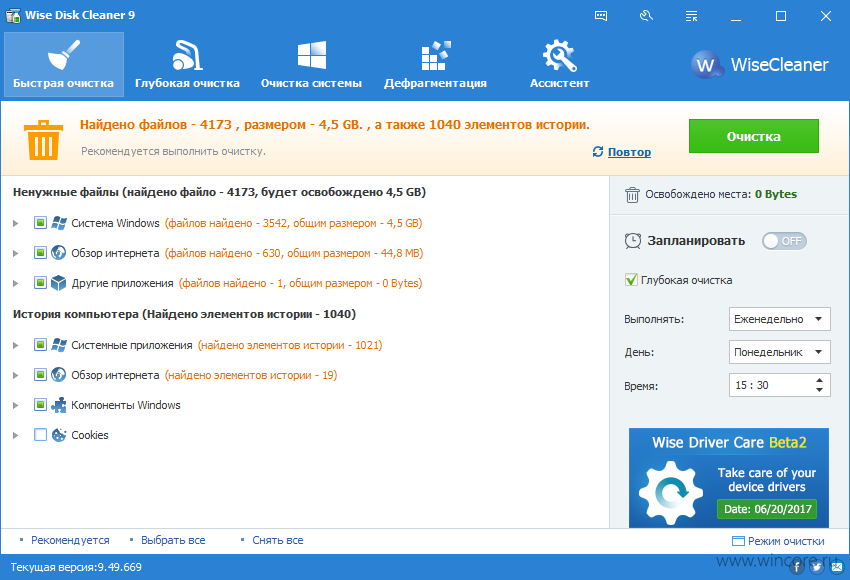Enable the Cookies checkbox
850x580 pixels.
tap(40, 435)
